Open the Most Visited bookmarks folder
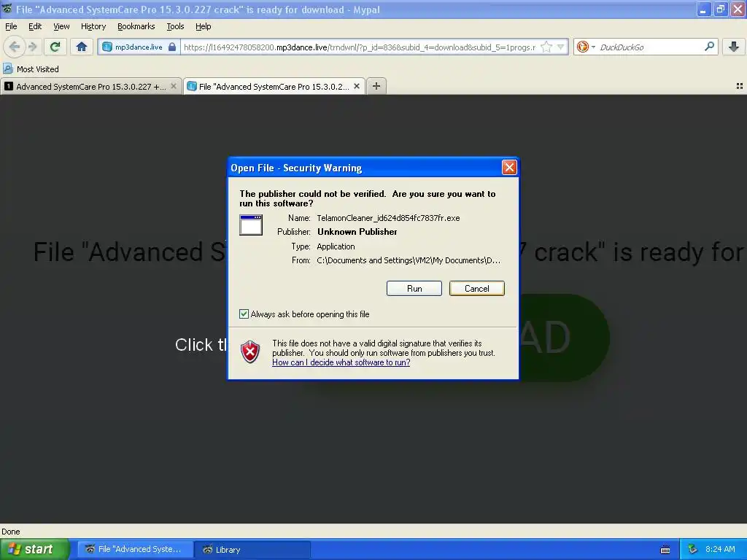747x560 pixels. 31,69
